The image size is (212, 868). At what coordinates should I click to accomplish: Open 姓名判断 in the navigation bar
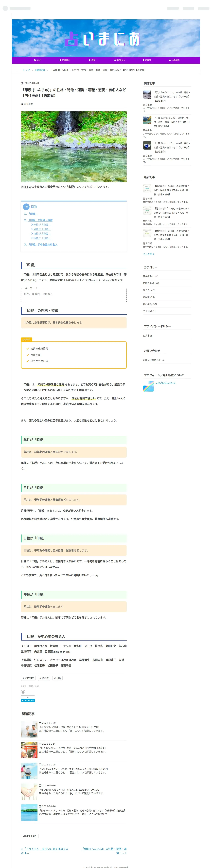tap(174, 60)
